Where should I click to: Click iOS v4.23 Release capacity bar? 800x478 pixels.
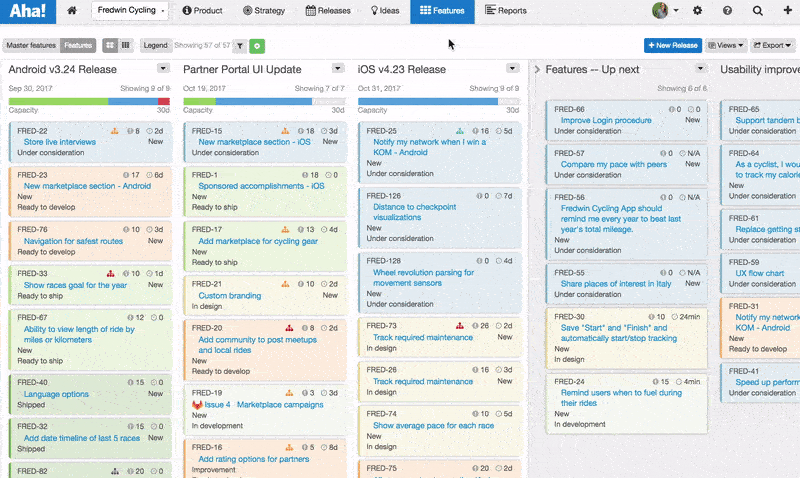438,102
